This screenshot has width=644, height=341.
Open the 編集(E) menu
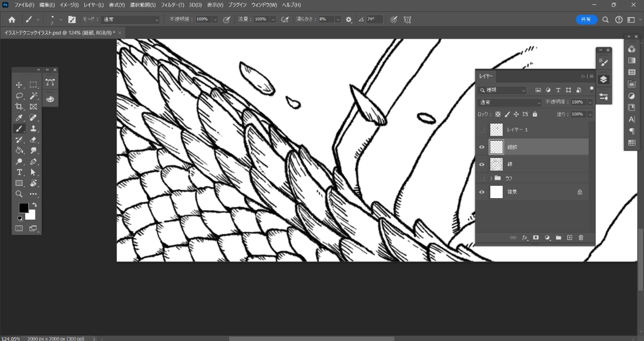[x=47, y=5]
